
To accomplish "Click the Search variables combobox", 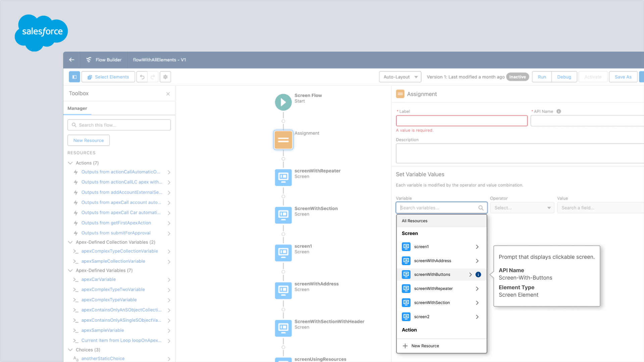I will (x=441, y=208).
